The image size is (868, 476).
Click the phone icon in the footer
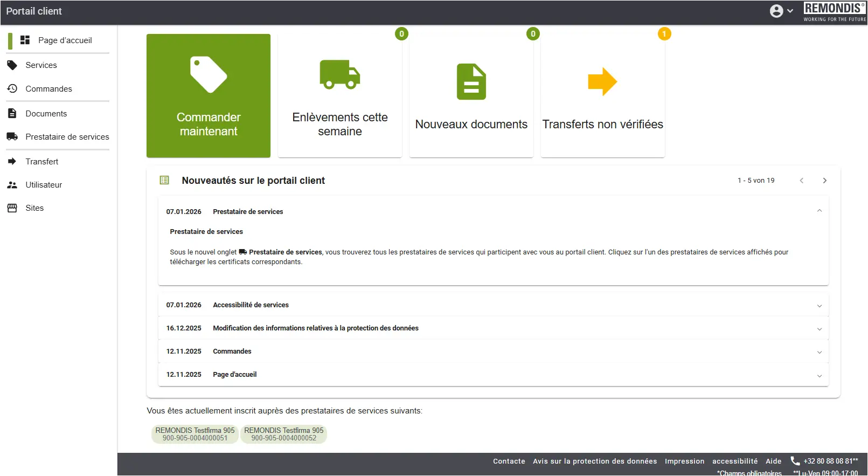click(795, 460)
